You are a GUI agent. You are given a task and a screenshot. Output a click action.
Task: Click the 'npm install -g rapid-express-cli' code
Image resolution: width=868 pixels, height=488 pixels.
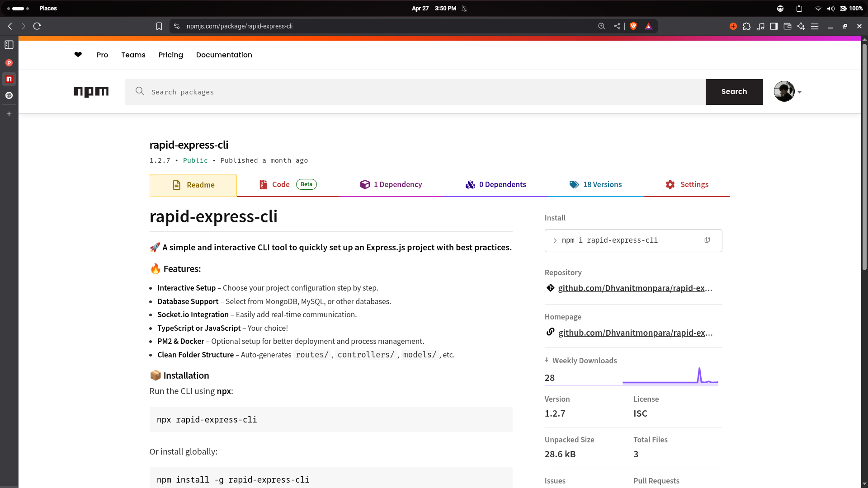[331, 478]
